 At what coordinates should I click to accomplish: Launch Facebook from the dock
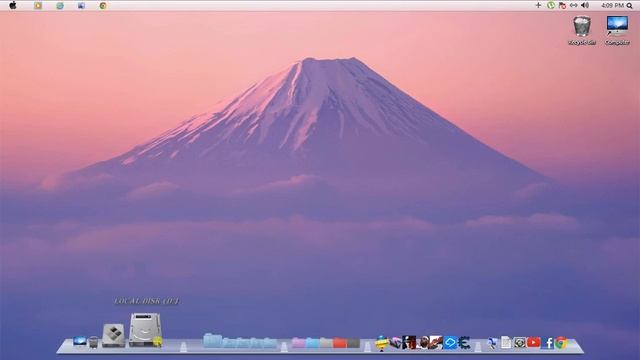pyautogui.click(x=547, y=343)
